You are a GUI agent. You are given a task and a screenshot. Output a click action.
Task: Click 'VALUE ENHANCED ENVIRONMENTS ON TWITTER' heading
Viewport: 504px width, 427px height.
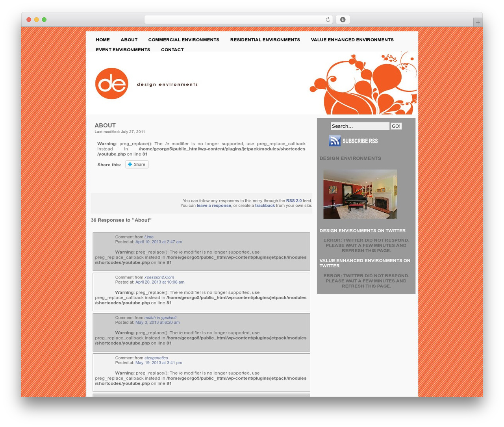click(365, 263)
